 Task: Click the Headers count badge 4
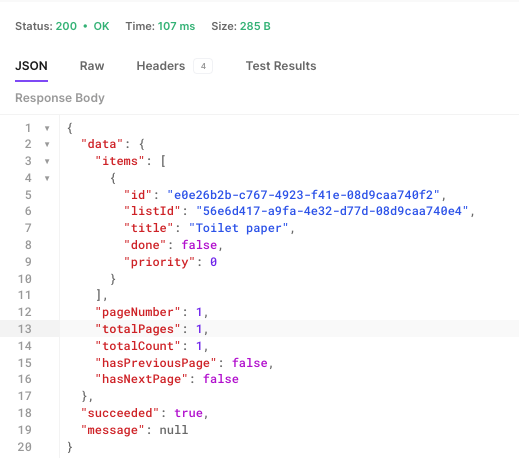(x=203, y=66)
